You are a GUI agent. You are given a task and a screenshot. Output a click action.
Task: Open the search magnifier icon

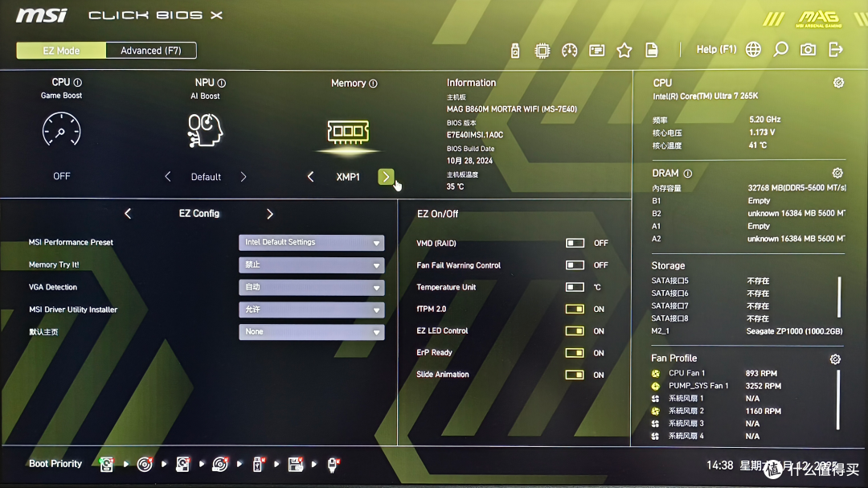point(780,49)
